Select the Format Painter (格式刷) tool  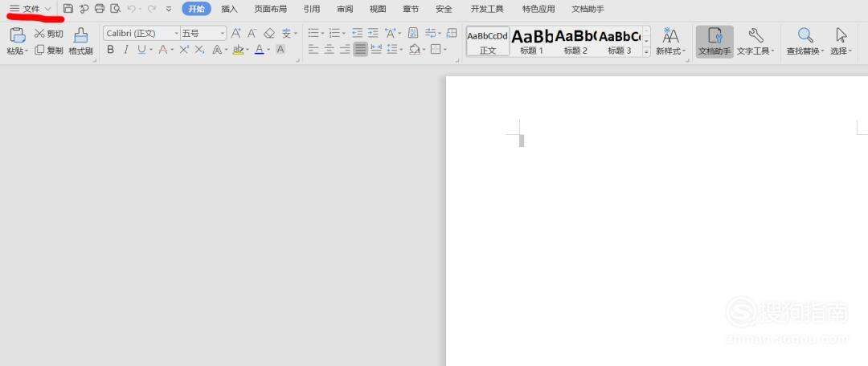(80, 41)
